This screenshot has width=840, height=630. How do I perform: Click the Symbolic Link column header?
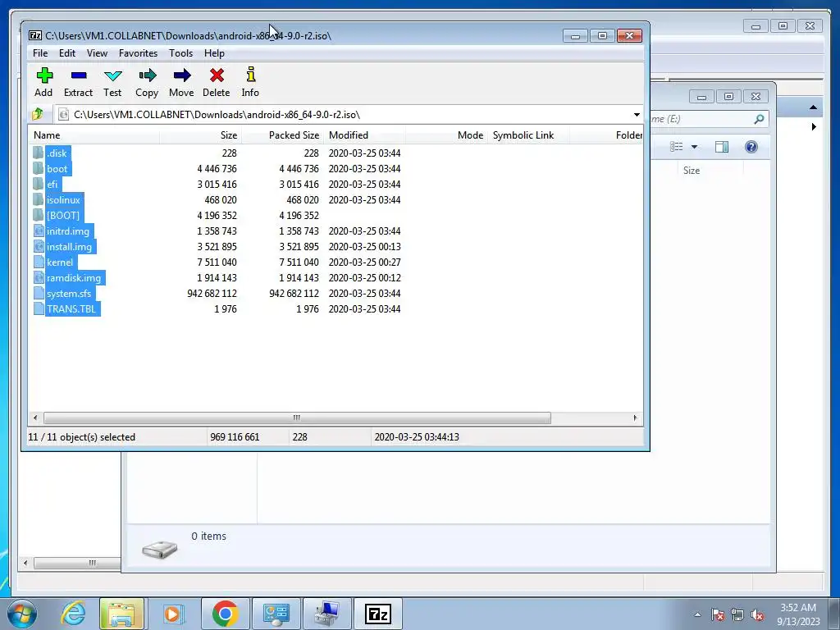[x=528, y=135]
